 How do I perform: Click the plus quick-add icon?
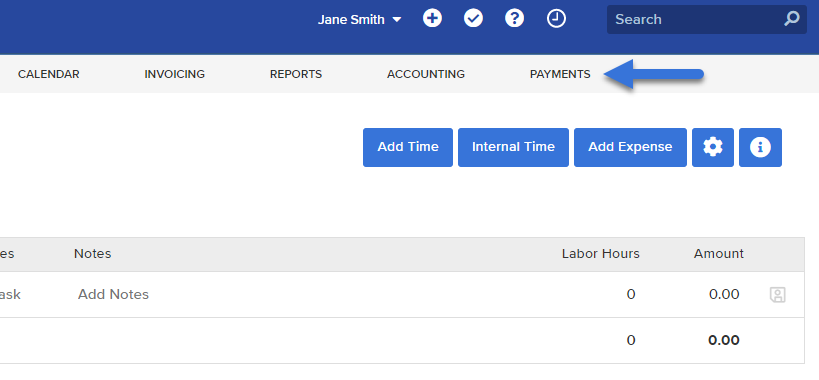432,19
